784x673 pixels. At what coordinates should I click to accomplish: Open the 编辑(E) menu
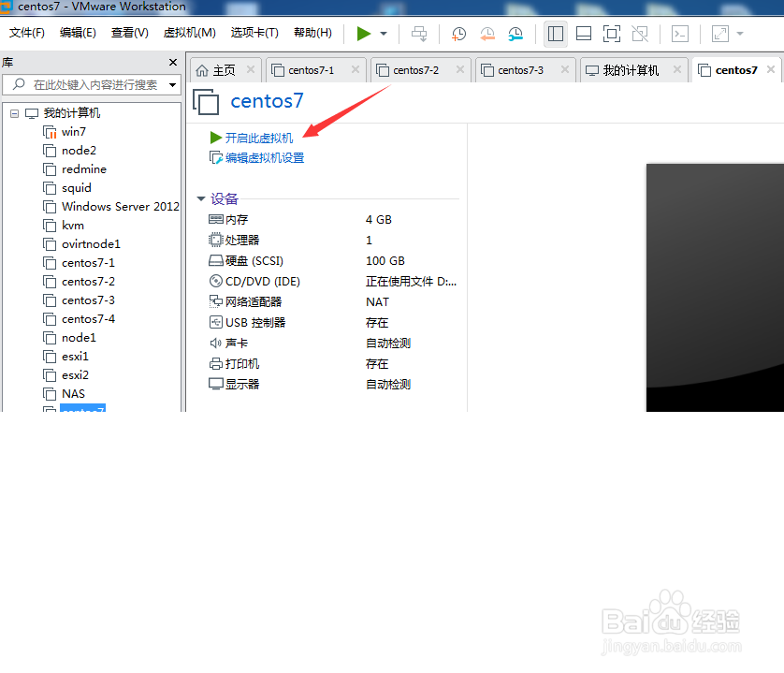point(78,33)
